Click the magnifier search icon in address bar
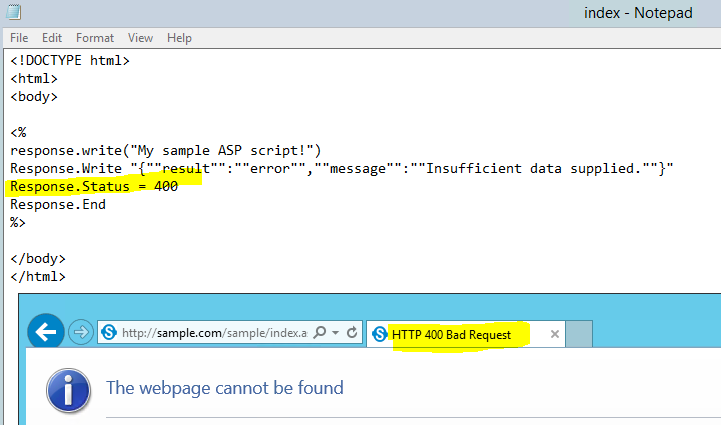This screenshot has width=721, height=425. [x=319, y=332]
